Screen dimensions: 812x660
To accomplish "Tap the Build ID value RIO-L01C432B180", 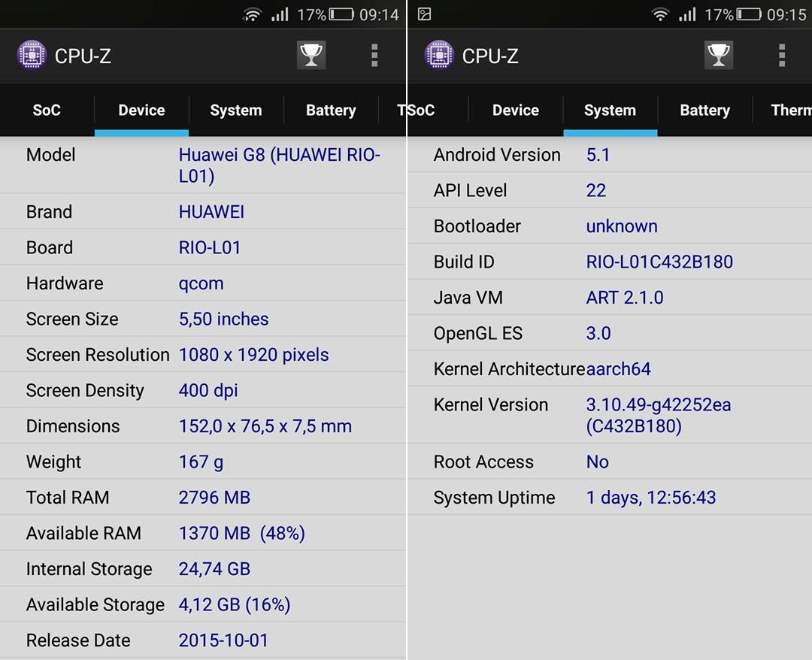I will pos(659,262).
